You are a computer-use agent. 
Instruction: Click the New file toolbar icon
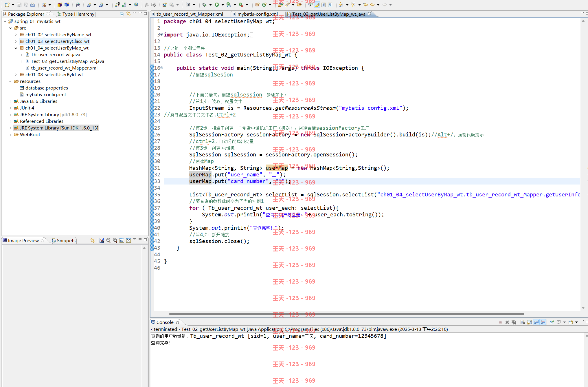pos(7,5)
